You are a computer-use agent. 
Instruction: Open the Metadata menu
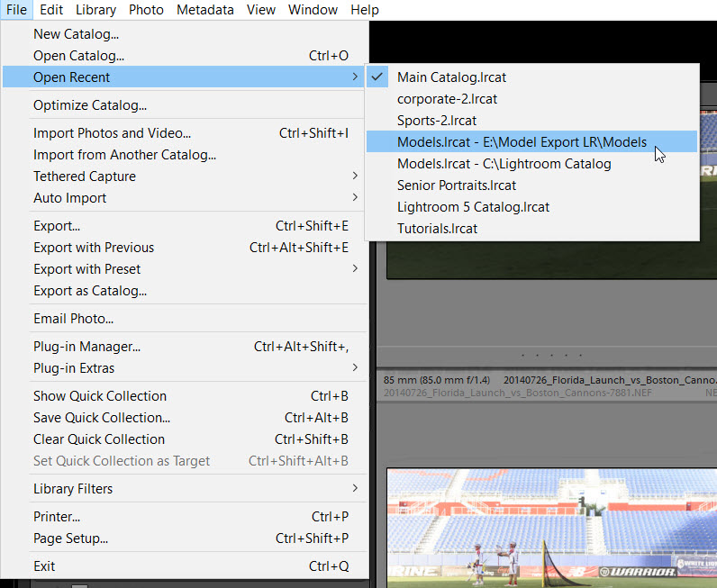(204, 10)
